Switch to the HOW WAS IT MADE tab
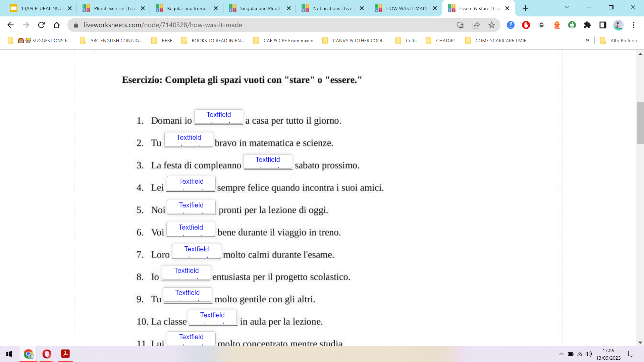 click(x=406, y=8)
